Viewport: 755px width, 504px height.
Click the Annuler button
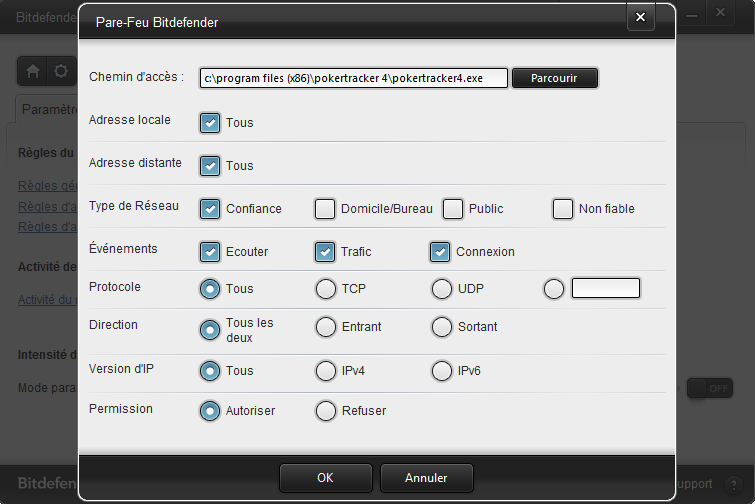[427, 478]
